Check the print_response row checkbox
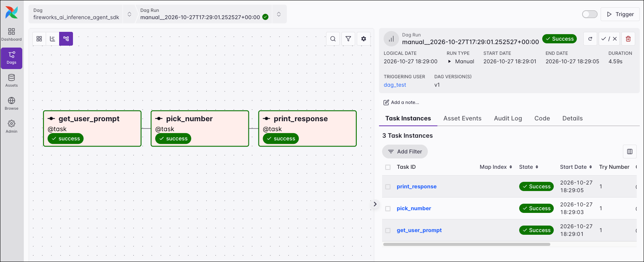 tap(388, 187)
